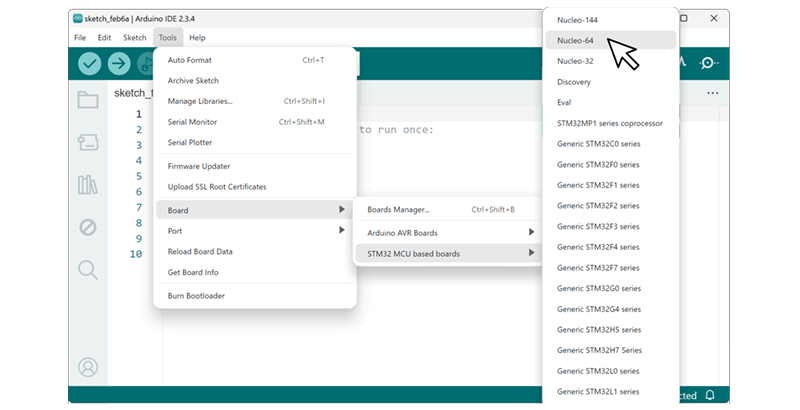Open Manage Libraries... from Tools menu
The image size is (800, 410).
(x=255, y=101)
